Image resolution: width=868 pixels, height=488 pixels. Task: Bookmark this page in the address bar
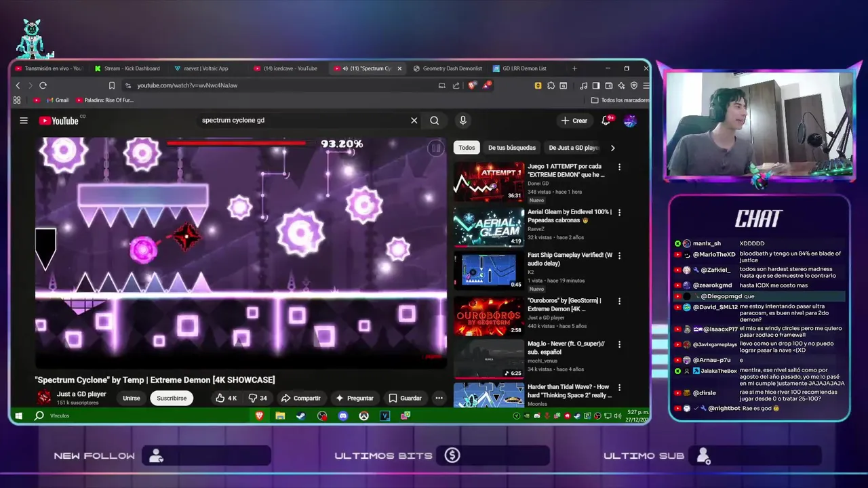pos(112,85)
